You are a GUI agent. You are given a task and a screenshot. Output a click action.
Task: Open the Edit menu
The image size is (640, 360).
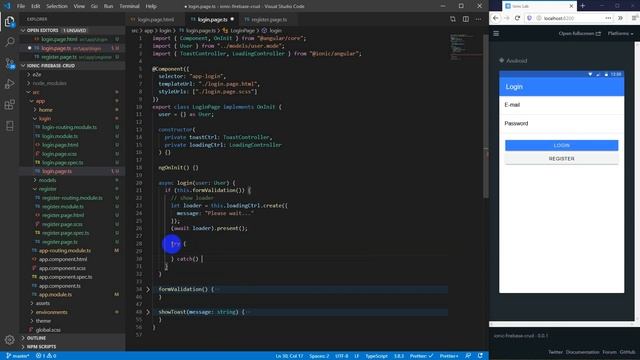[x=36, y=6]
